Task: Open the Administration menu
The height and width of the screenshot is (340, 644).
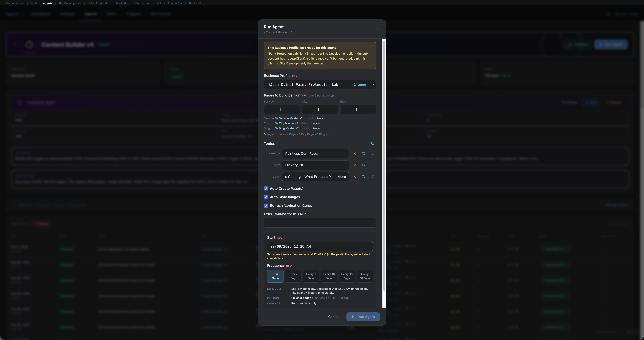Action: 15,4
